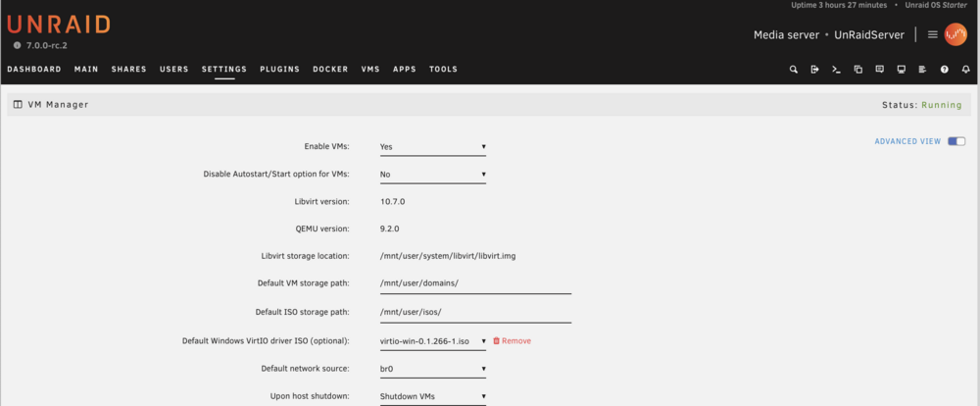Click the UnRaidServer name in header
Image resolution: width=980 pixels, height=406 pixels.
(x=869, y=35)
